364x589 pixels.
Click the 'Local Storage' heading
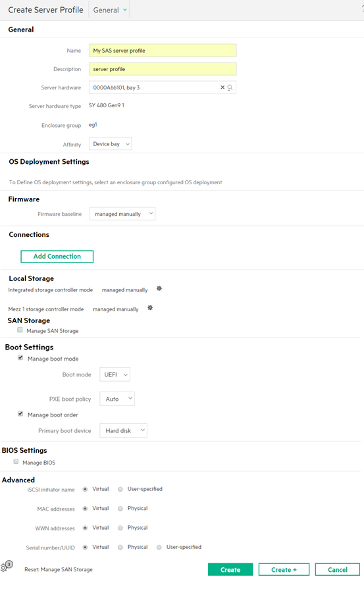(x=31, y=278)
